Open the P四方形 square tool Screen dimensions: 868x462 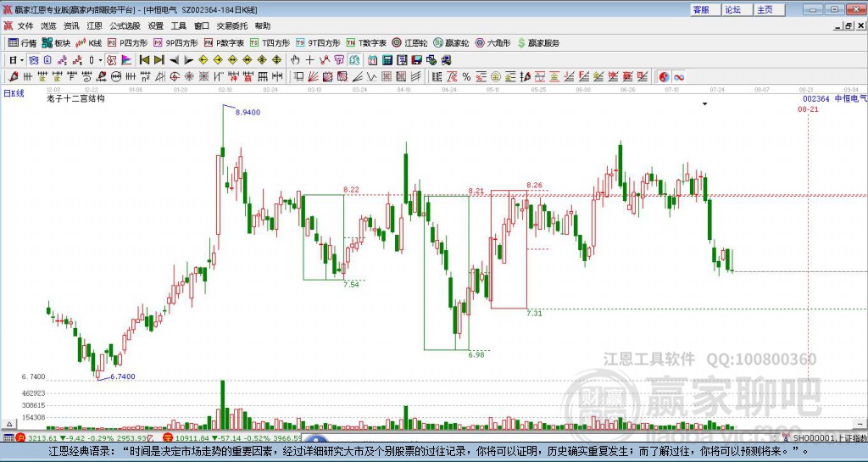pos(128,42)
